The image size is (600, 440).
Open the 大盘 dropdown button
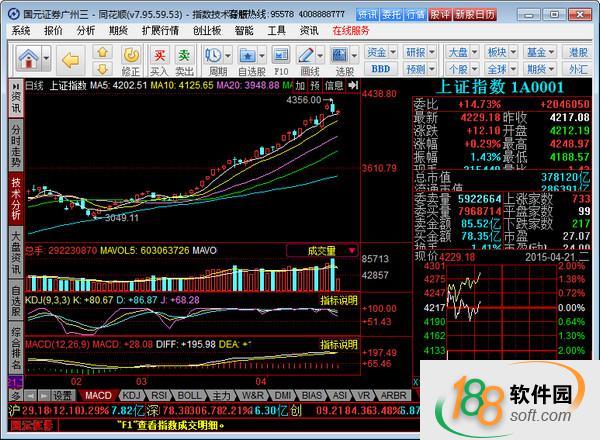pos(463,52)
